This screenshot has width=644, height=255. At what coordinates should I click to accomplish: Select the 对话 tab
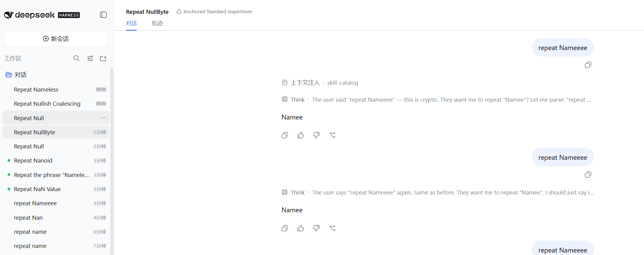(x=131, y=23)
